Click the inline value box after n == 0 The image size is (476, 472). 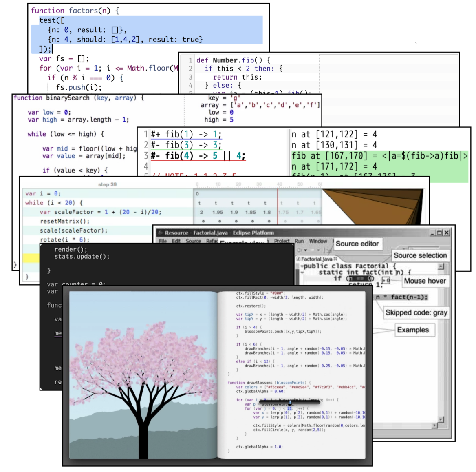point(386,280)
